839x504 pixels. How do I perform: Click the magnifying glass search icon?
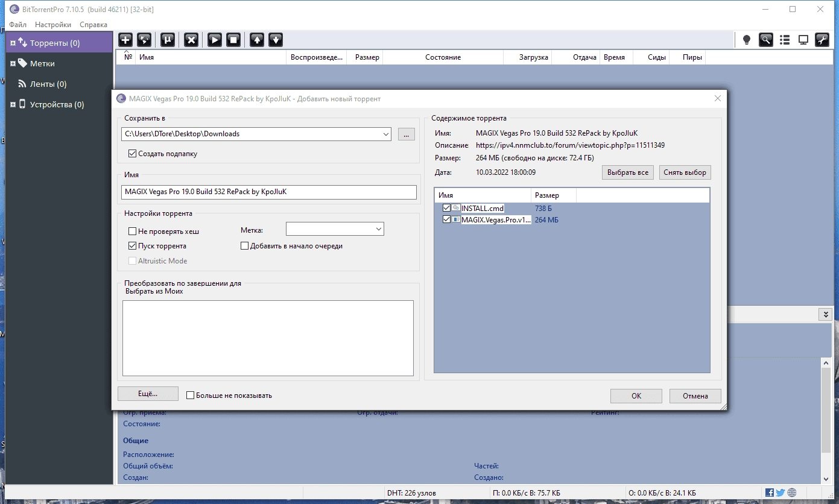pos(766,40)
